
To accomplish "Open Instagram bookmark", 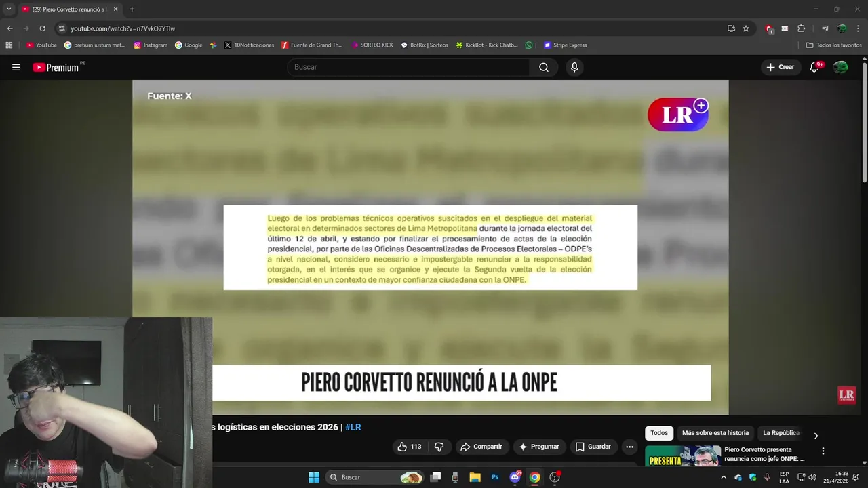I will [x=151, y=45].
